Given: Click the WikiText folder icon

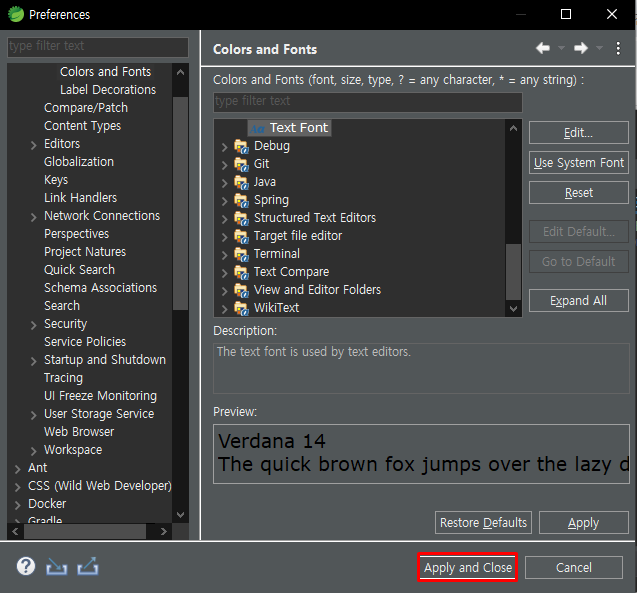Looking at the screenshot, I should click(x=241, y=308).
